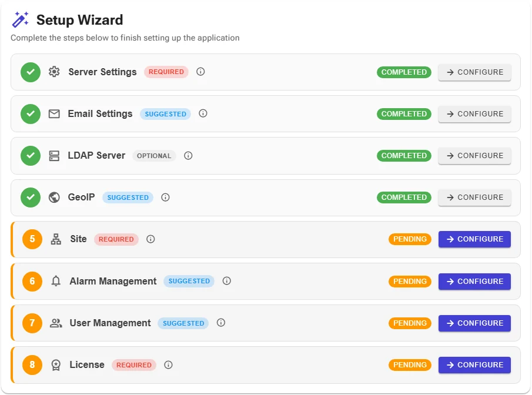Image resolution: width=532 pixels, height=395 pixels.
Task: Click the info icon beside GeoIP
Action: (165, 197)
